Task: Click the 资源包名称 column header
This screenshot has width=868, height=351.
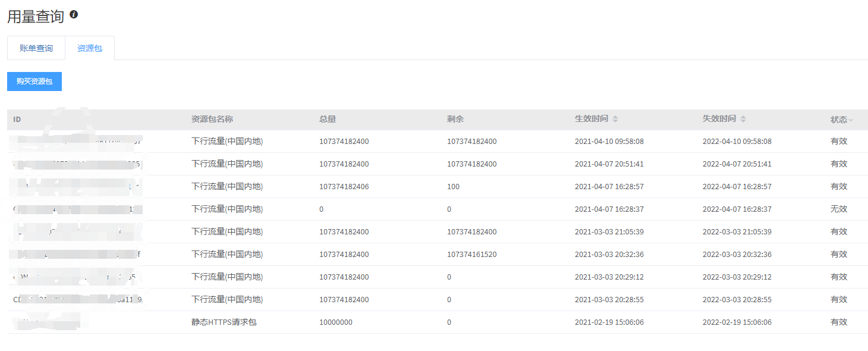Action: click(x=212, y=120)
